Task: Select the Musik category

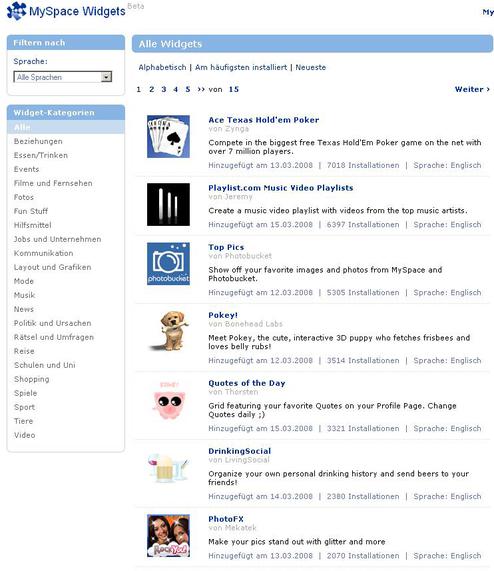Action: [x=24, y=295]
